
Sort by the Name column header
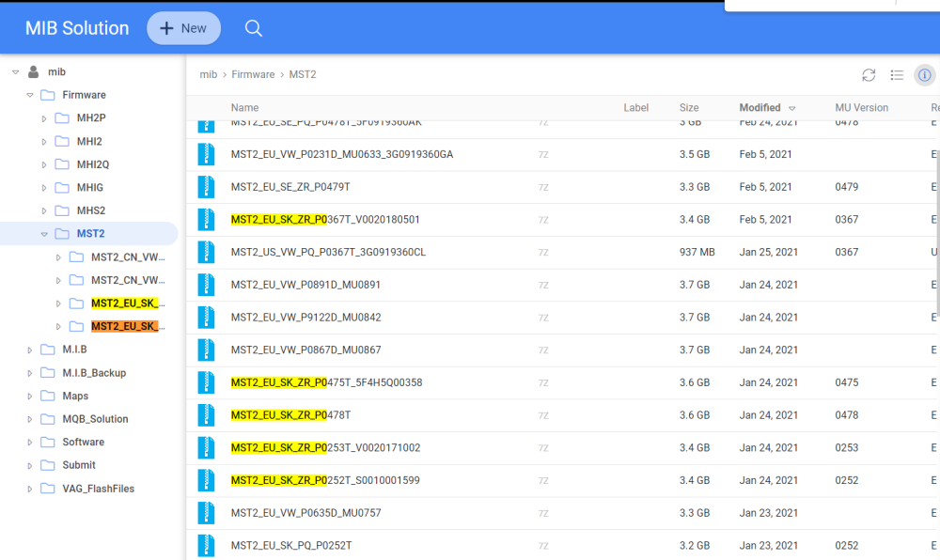(244, 108)
